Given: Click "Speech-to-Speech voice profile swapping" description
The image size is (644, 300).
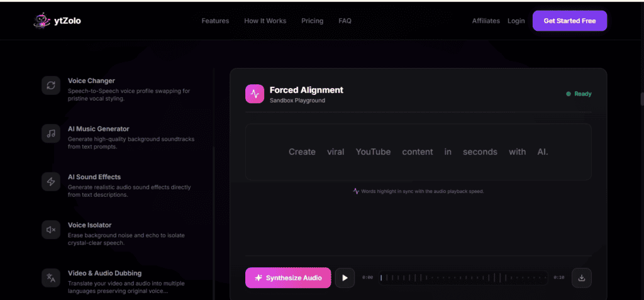Looking at the screenshot, I should click(x=129, y=95).
